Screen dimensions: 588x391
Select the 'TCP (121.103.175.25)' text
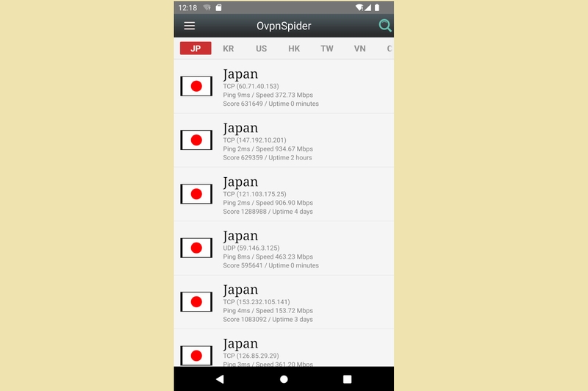(x=254, y=194)
